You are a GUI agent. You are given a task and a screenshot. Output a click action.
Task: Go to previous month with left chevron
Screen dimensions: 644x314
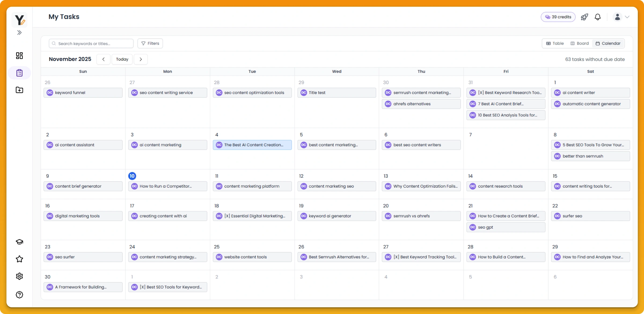tap(103, 59)
